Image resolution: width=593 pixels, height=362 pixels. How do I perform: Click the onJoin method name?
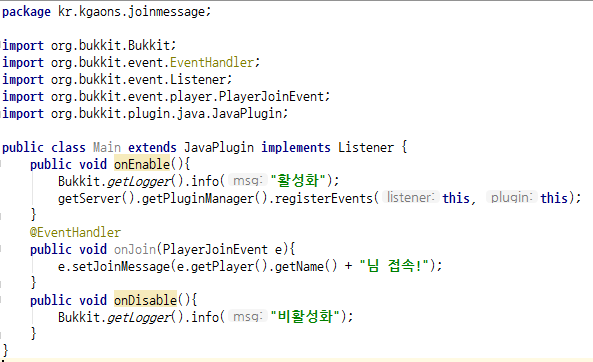[x=135, y=250]
